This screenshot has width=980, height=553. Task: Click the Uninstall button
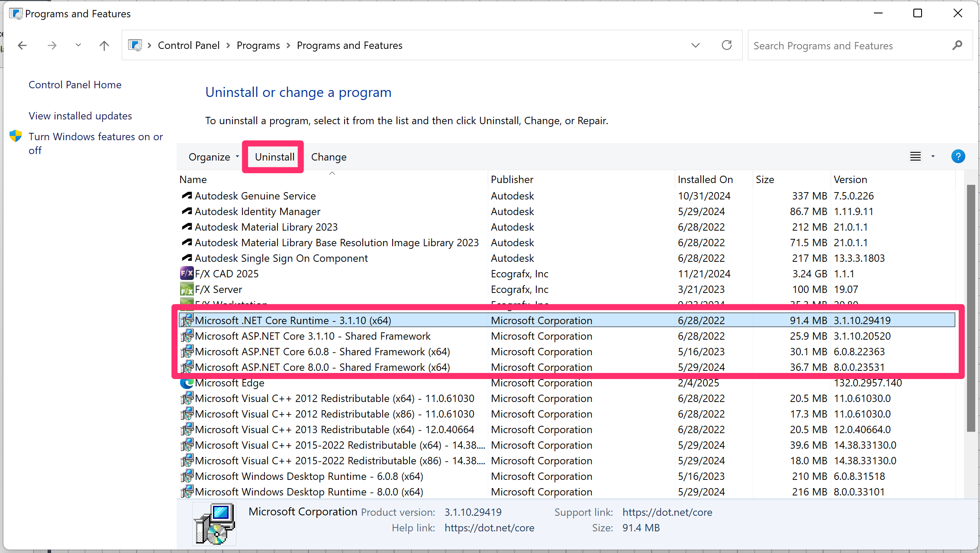274,157
